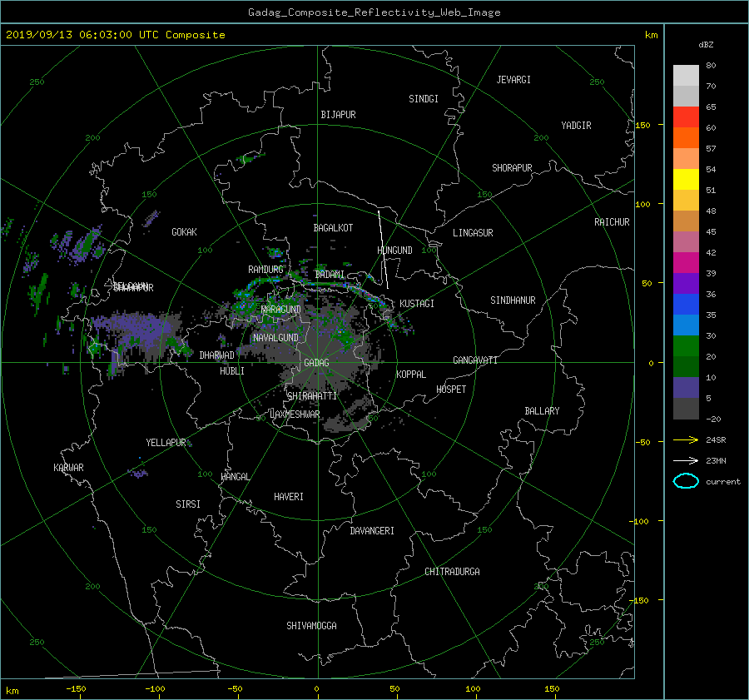749x700 pixels.
Task: Click the 0 tick on bottom km axis
Action: [x=316, y=689]
